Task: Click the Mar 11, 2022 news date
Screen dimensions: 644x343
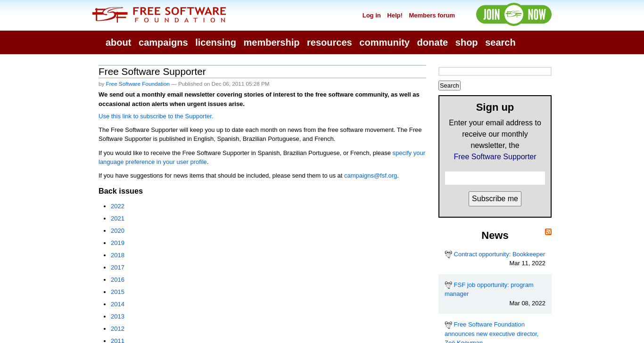Action: 527,263
